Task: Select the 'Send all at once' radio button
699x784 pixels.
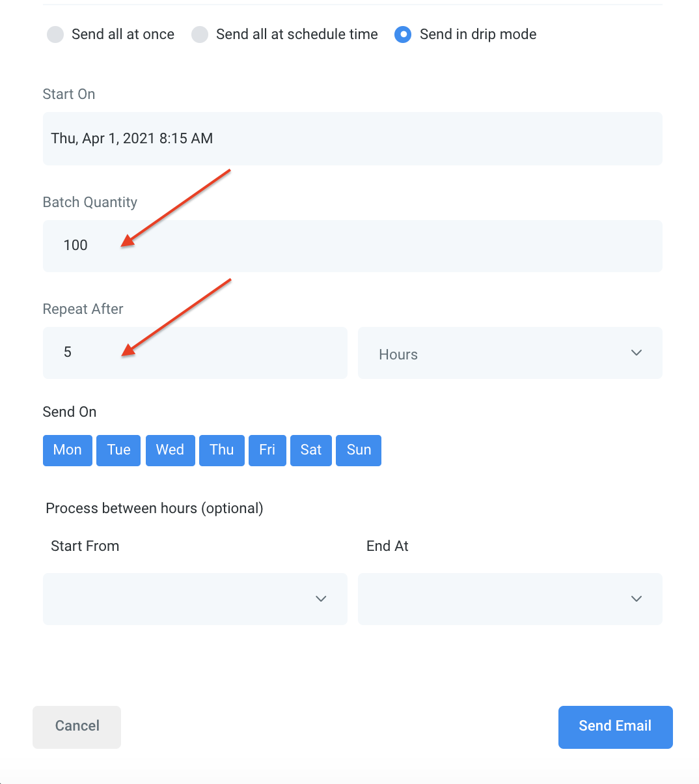Action: click(55, 35)
